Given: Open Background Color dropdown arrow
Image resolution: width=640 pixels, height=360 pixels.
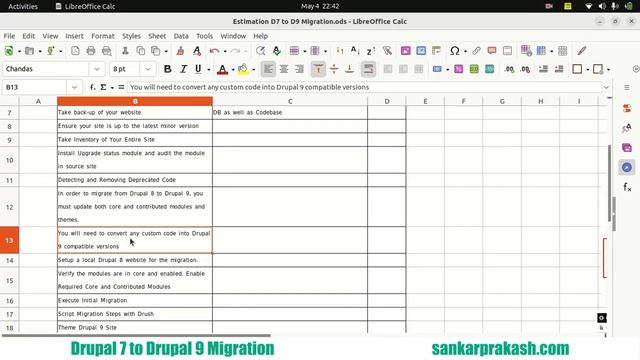Looking at the screenshot, I should tap(253, 69).
